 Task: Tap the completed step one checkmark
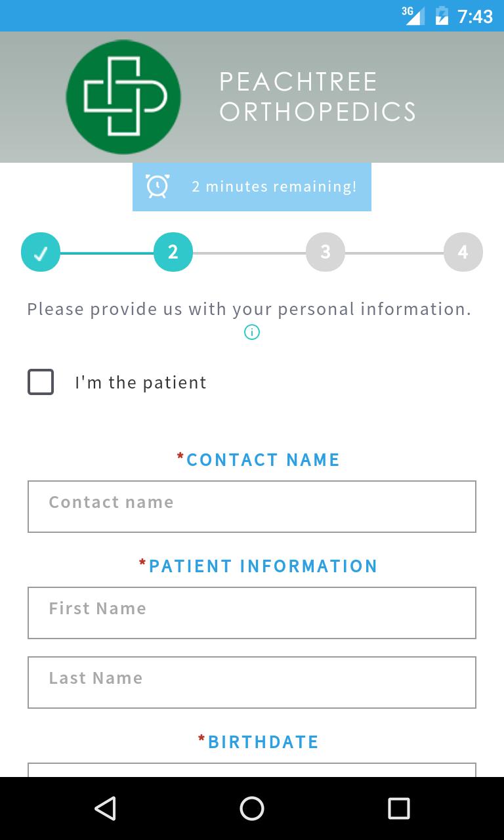(41, 252)
